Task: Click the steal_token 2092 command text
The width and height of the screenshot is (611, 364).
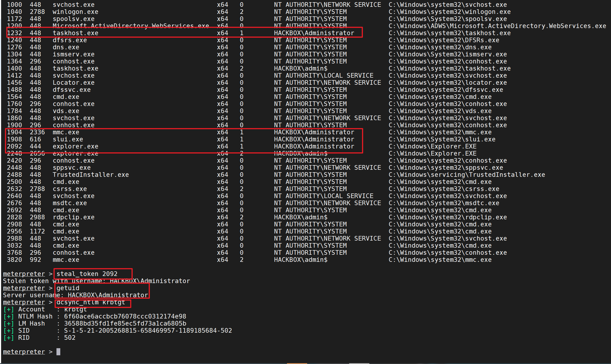Action: 87,274
